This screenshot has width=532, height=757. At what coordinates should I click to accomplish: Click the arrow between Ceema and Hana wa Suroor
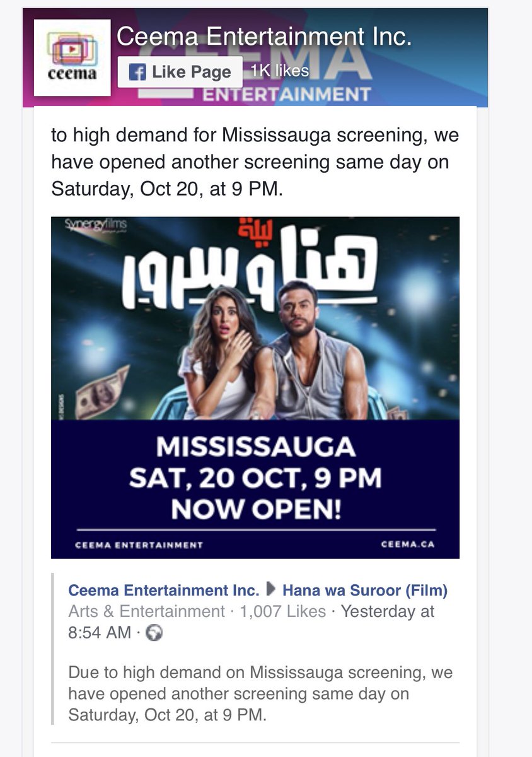[272, 590]
